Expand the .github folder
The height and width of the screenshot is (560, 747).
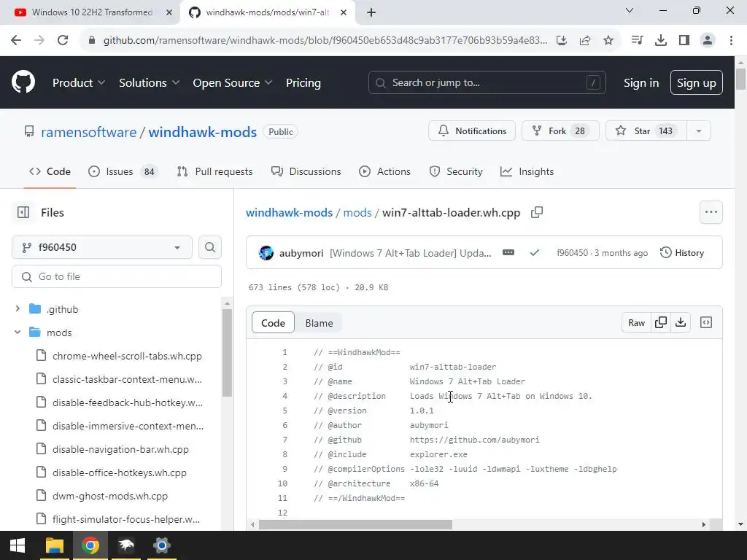[x=18, y=309]
